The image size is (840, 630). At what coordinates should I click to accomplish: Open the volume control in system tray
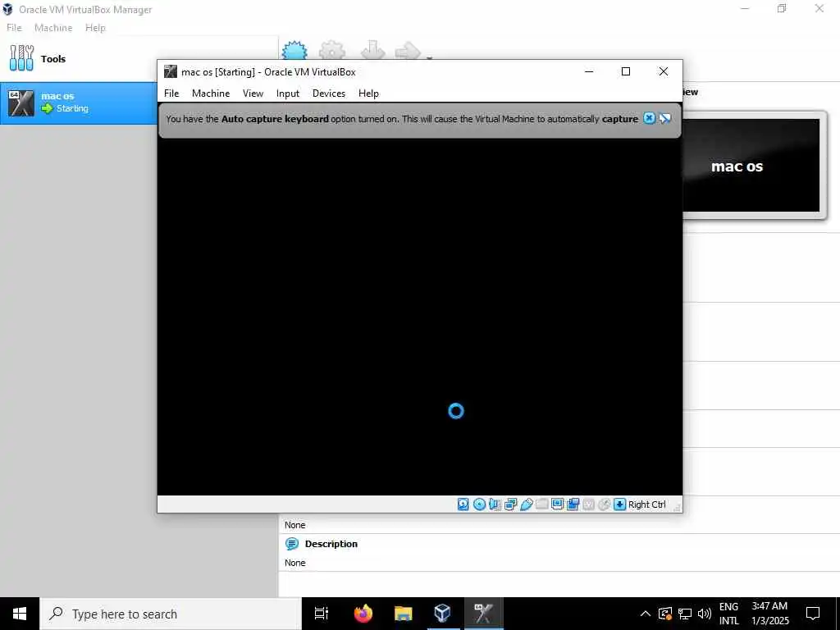click(x=705, y=614)
